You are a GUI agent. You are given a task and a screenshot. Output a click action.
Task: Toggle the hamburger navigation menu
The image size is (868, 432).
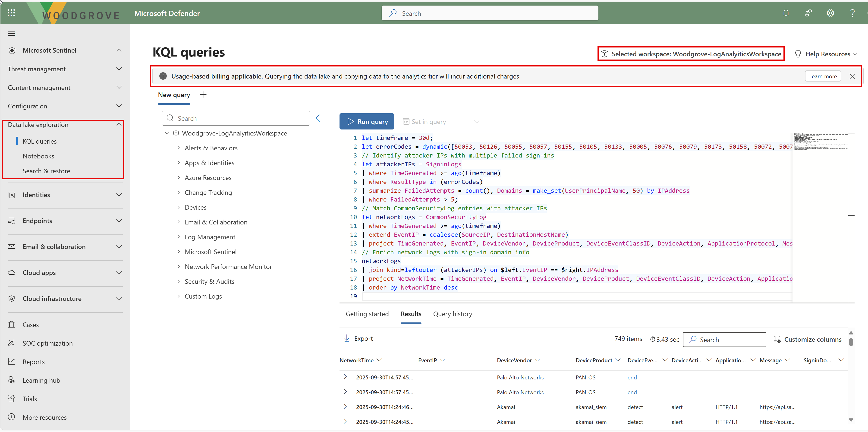[12, 33]
